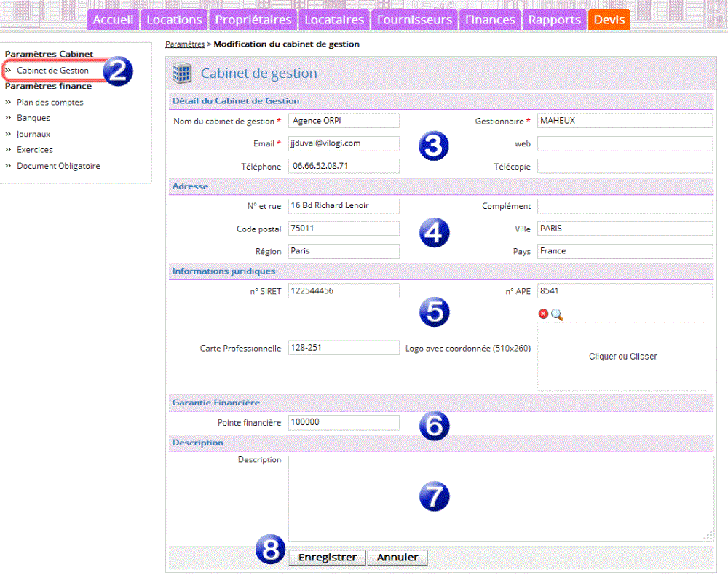The height and width of the screenshot is (575, 728).
Task: Click inside the Description text area
Action: (501, 499)
